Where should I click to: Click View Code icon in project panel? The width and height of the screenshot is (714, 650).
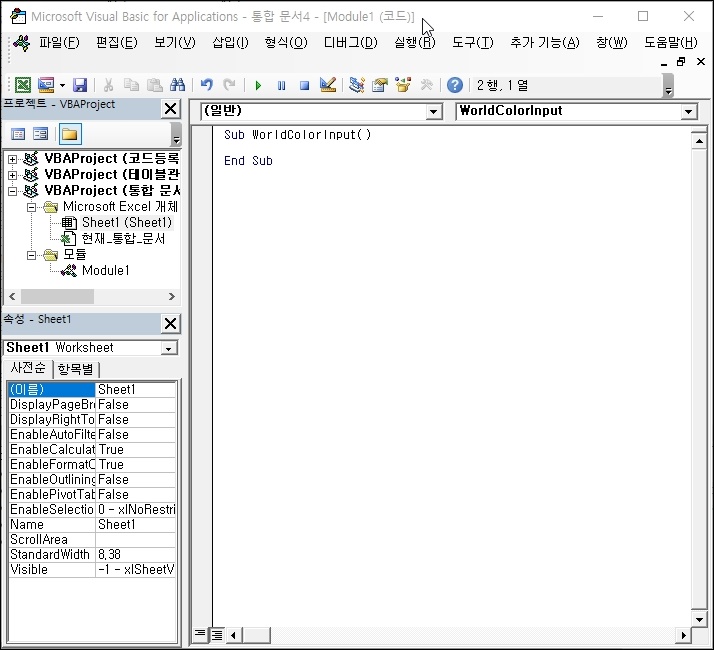pyautogui.click(x=18, y=134)
